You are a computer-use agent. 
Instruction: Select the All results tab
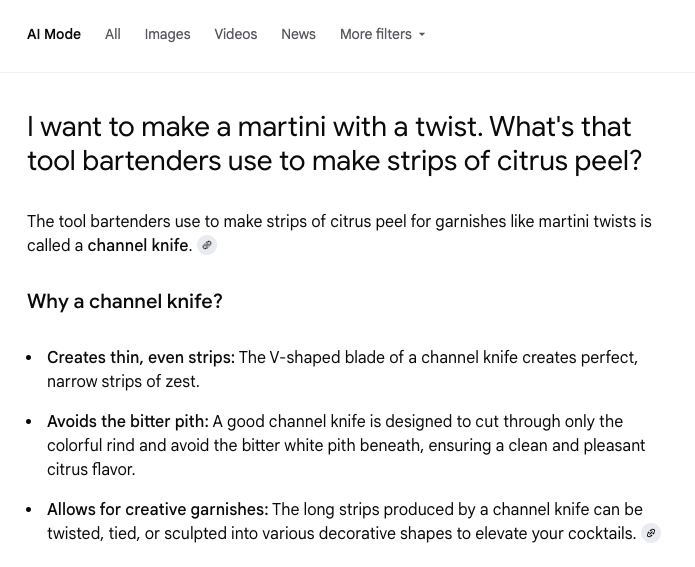tap(113, 34)
